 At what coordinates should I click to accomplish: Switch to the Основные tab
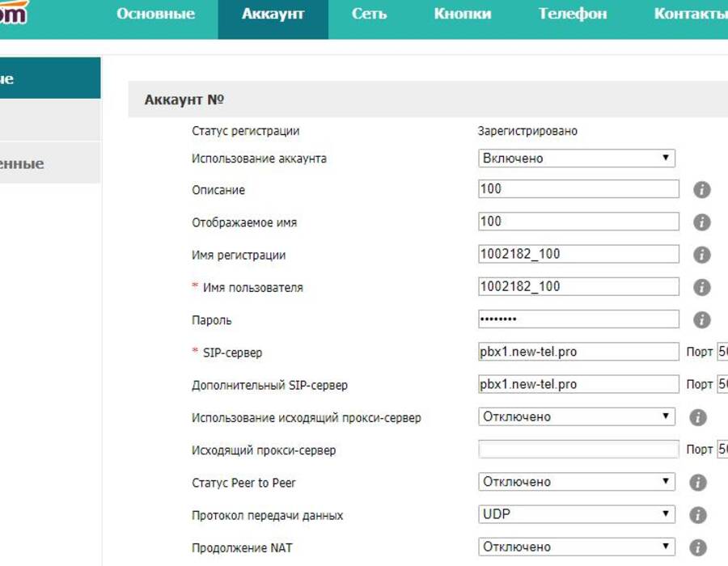(155, 14)
